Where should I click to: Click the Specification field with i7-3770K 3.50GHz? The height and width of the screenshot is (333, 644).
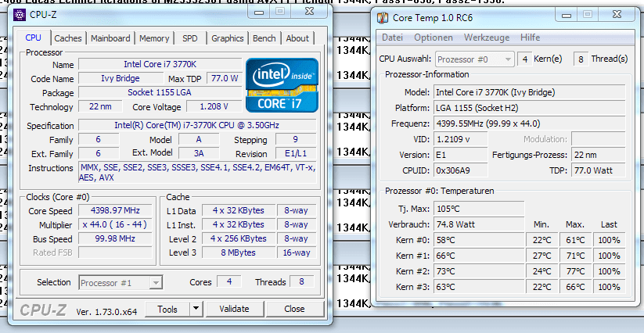tap(197, 125)
